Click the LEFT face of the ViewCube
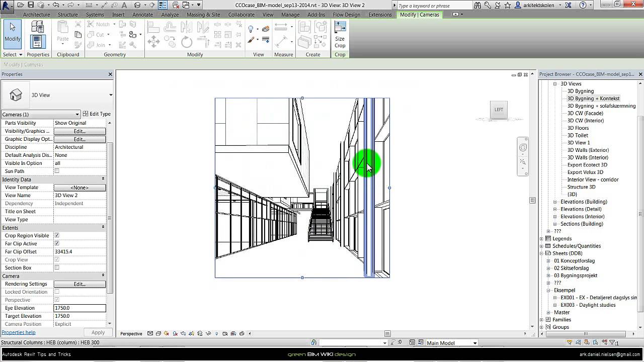644x362 pixels. [x=499, y=110]
